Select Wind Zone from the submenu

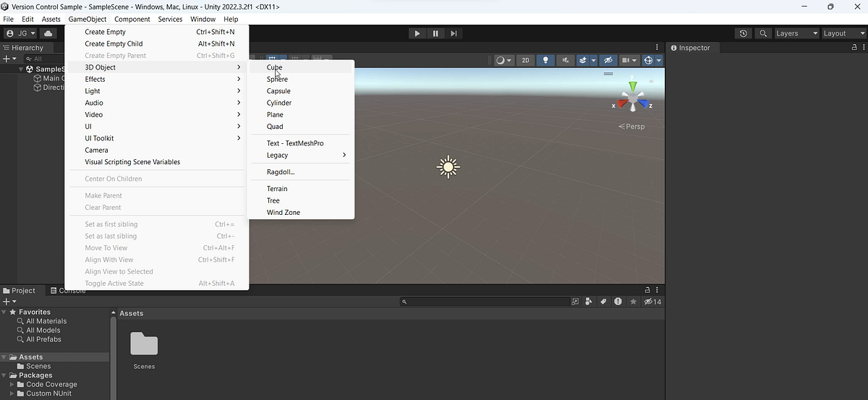[301, 213]
